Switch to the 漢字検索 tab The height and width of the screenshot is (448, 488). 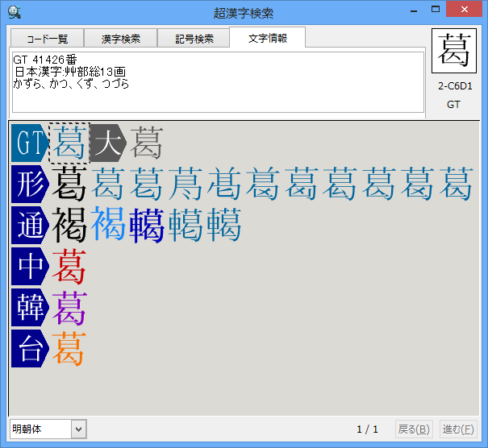[120, 39]
